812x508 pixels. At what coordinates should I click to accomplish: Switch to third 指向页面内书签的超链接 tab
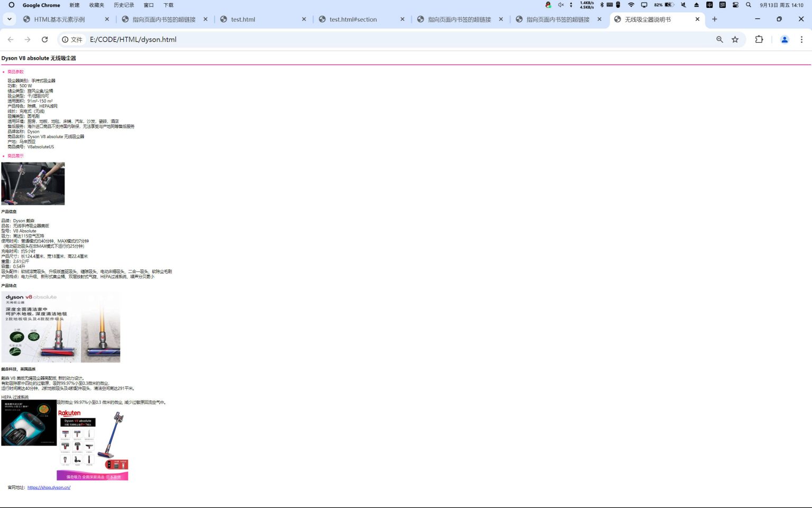click(x=558, y=20)
